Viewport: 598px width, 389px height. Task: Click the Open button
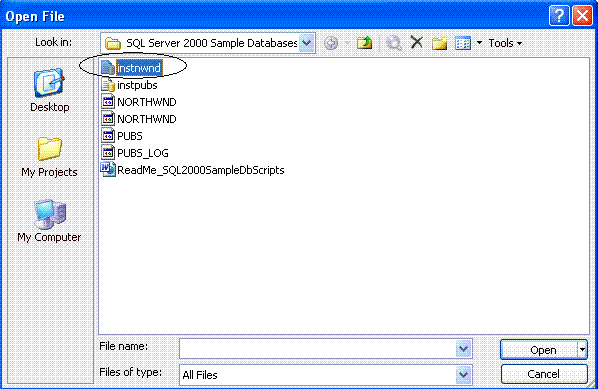click(x=540, y=350)
